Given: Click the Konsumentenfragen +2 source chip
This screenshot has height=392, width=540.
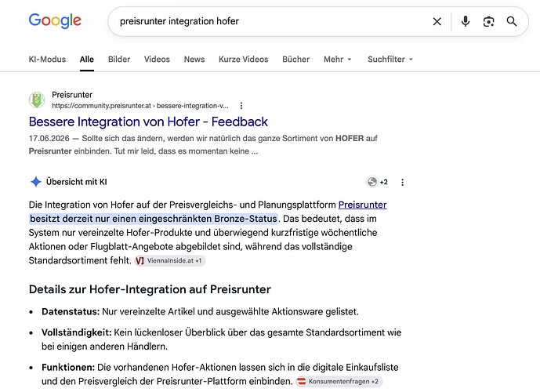Looking at the screenshot, I should click(339, 381).
